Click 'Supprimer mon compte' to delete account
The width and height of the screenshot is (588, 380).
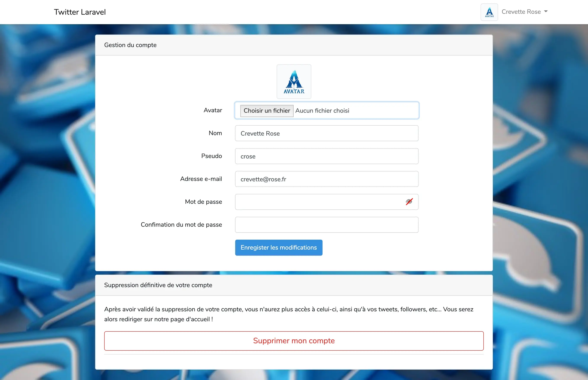point(294,341)
